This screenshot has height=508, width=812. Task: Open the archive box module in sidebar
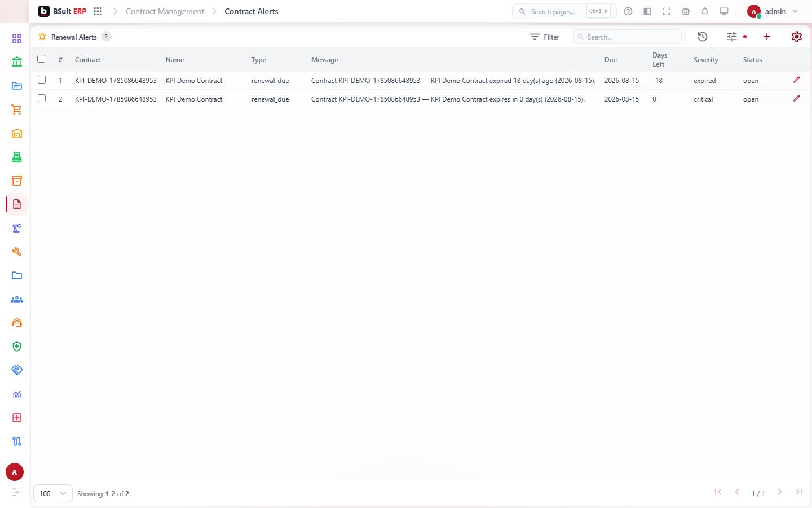pyautogui.click(x=17, y=181)
